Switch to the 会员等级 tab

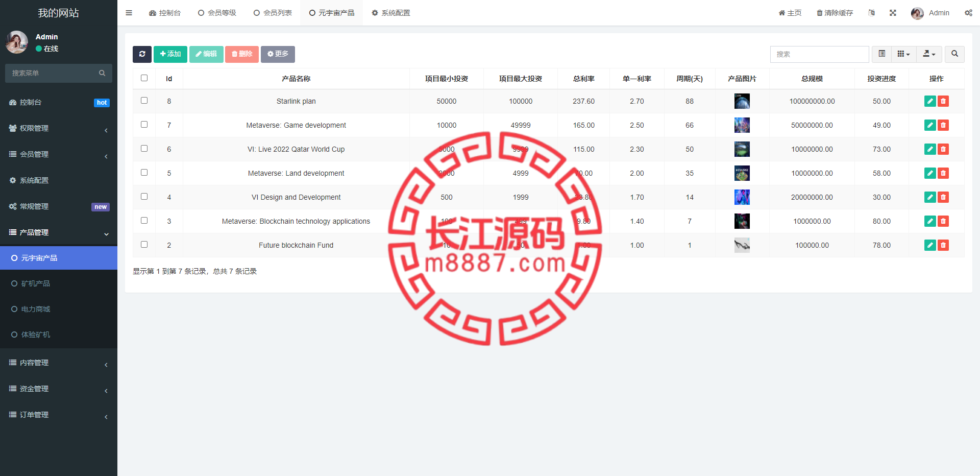pos(217,13)
